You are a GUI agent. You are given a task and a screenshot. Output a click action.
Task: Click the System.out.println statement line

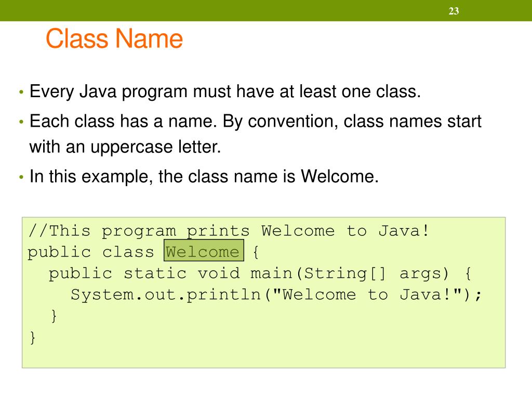[x=276, y=295]
